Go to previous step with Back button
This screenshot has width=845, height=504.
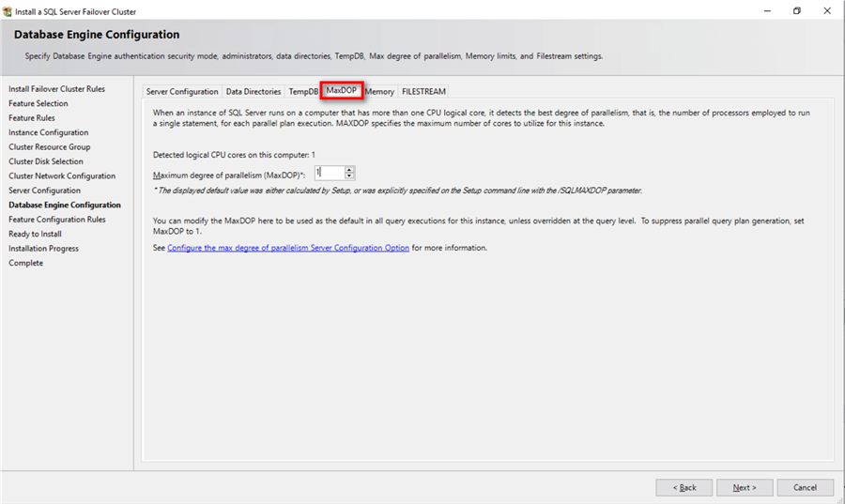684,487
